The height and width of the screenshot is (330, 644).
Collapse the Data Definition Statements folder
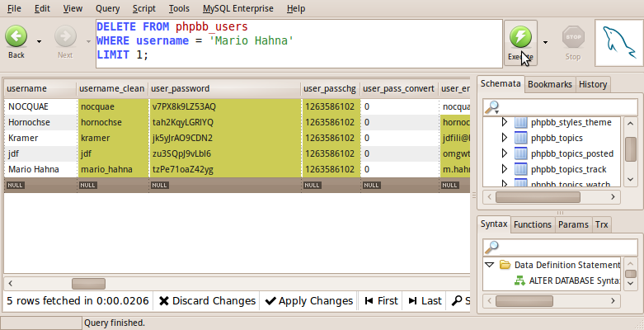click(x=489, y=265)
